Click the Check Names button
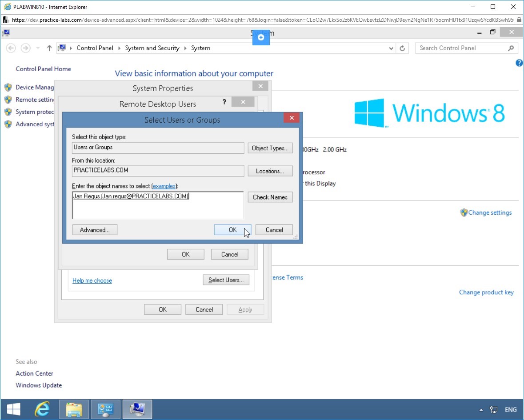Screen dimensions: 524x420 coord(270,197)
